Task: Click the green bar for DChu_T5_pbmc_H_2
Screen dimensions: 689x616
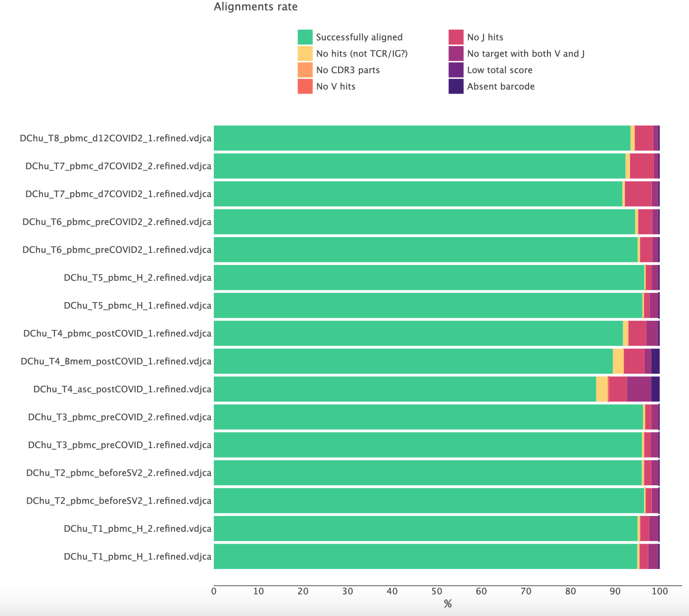Action: click(429, 277)
